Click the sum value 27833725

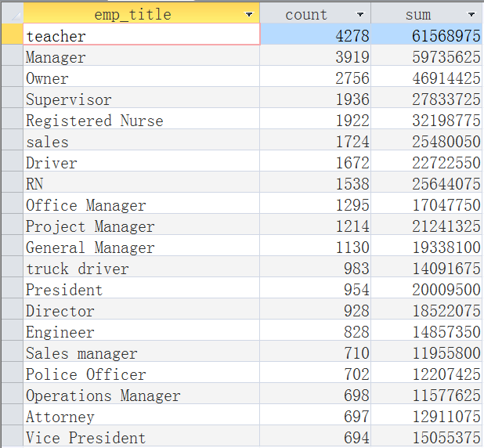coord(446,99)
